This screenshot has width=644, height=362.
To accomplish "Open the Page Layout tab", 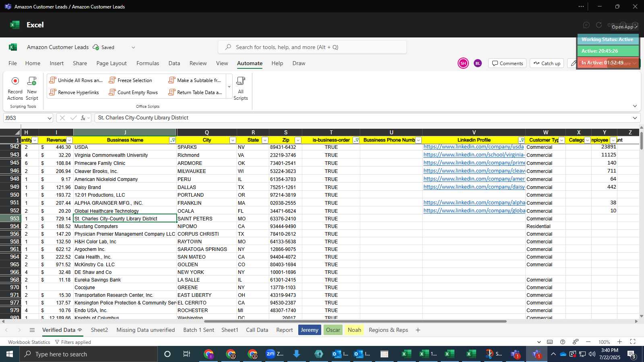I will 111,63.
